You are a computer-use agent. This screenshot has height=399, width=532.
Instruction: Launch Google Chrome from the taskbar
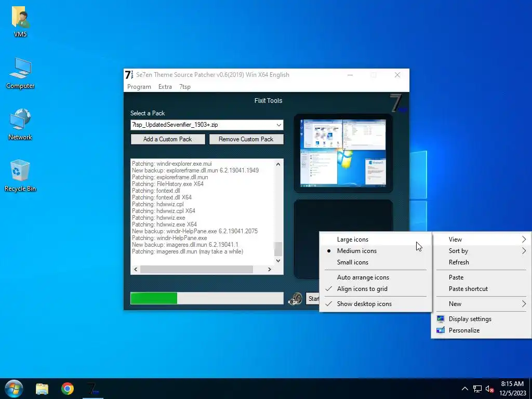pyautogui.click(x=68, y=389)
